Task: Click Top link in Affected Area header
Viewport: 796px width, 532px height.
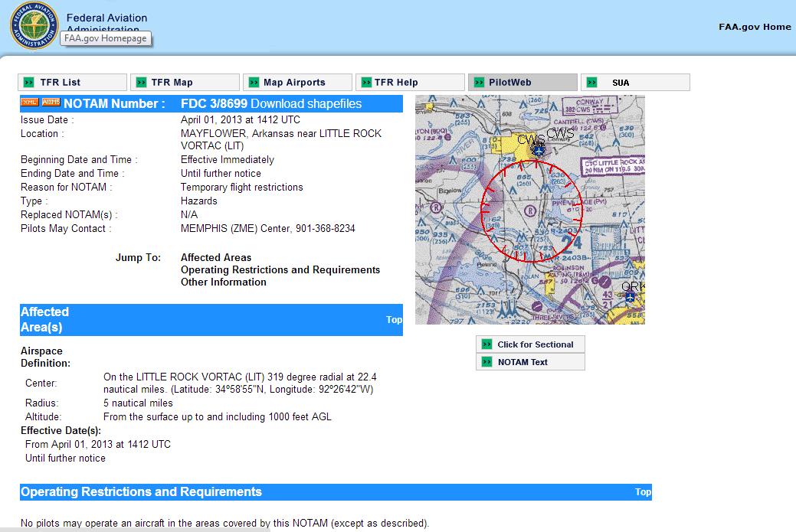Action: point(394,320)
